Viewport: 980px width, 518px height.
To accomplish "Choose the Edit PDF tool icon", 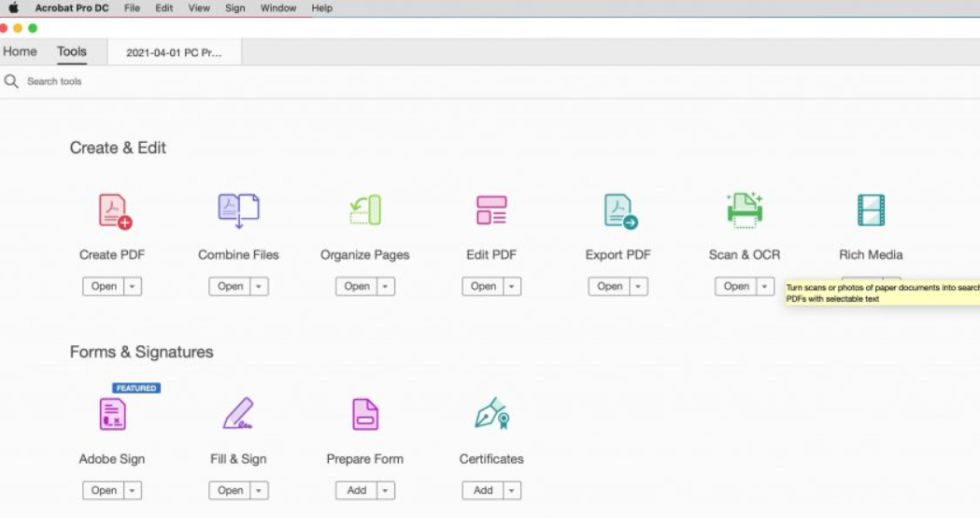I will tap(491, 210).
